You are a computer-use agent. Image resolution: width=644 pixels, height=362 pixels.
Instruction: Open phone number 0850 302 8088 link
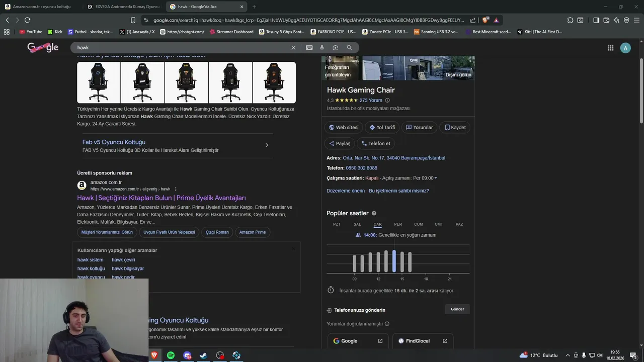tap(361, 168)
